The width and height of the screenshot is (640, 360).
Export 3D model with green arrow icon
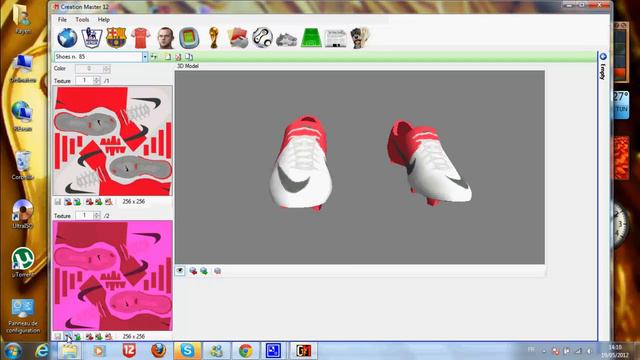coord(204,271)
